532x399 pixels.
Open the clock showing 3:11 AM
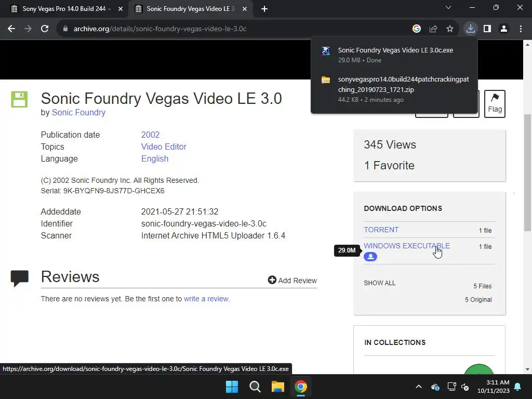coord(494,387)
